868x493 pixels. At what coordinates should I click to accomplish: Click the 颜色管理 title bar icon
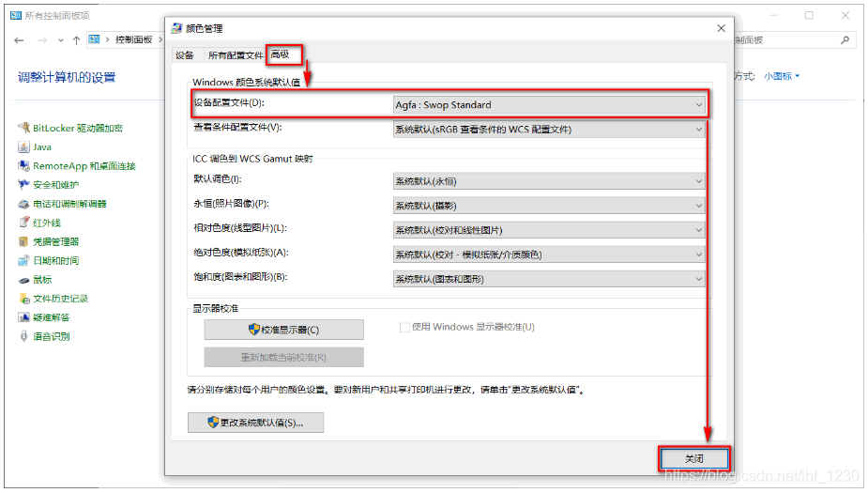176,28
